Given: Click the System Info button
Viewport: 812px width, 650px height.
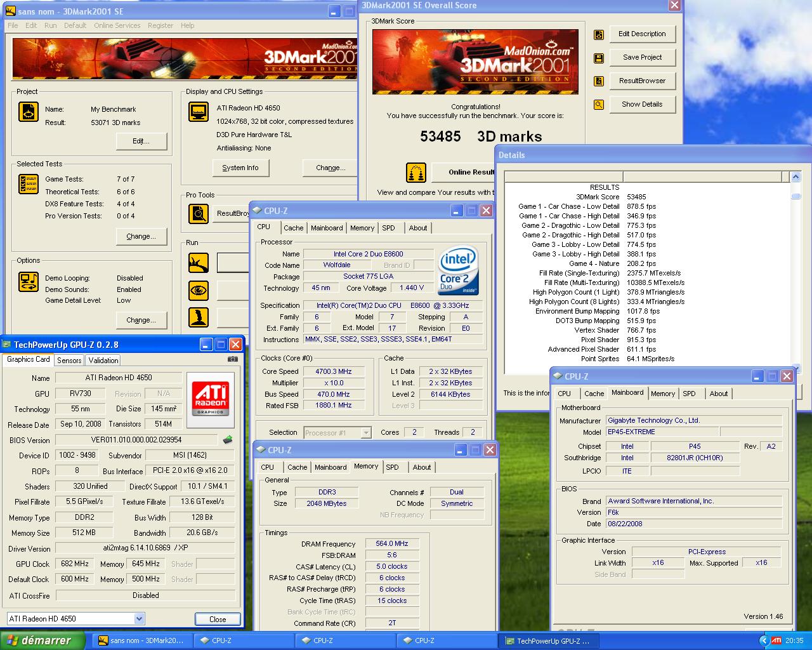Looking at the screenshot, I should coord(240,168).
